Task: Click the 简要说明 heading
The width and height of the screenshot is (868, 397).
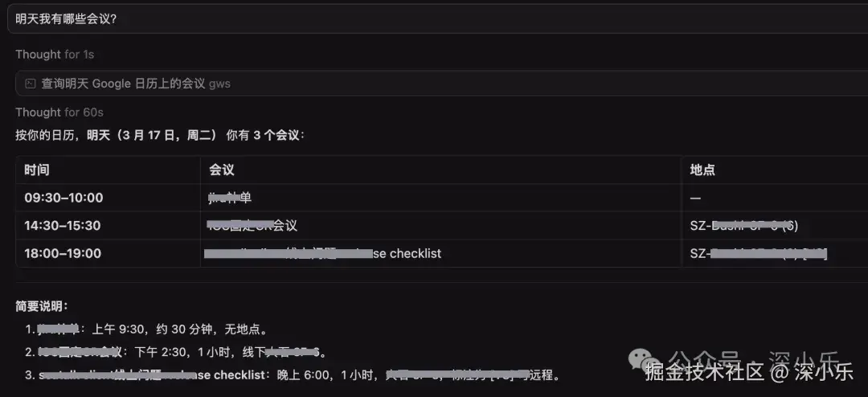Action: [42, 306]
